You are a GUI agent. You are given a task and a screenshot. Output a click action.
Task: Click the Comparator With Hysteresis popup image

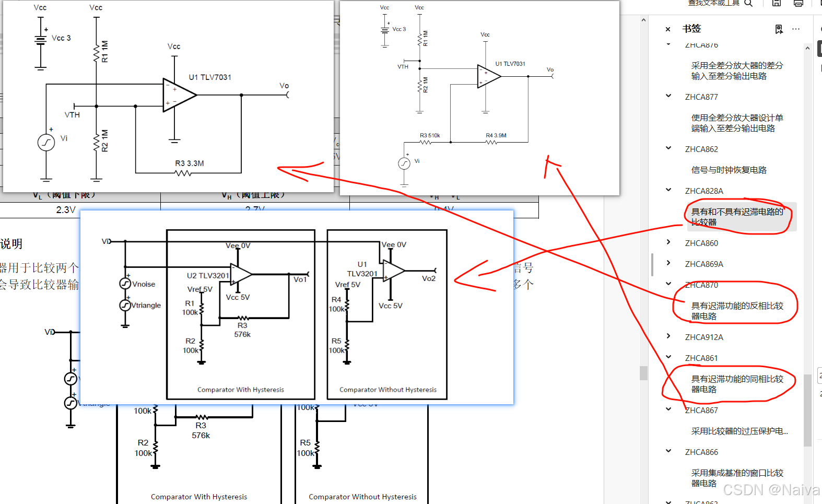click(x=297, y=307)
